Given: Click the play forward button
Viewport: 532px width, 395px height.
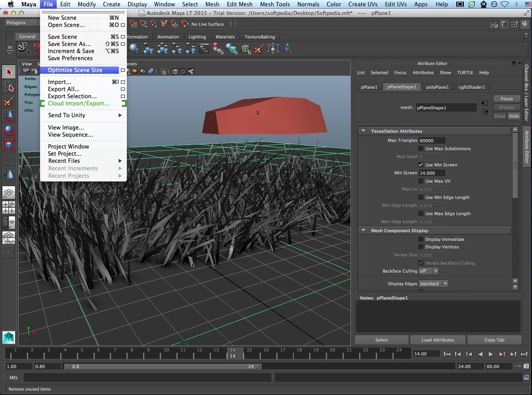Looking at the screenshot, I should pos(491,354).
